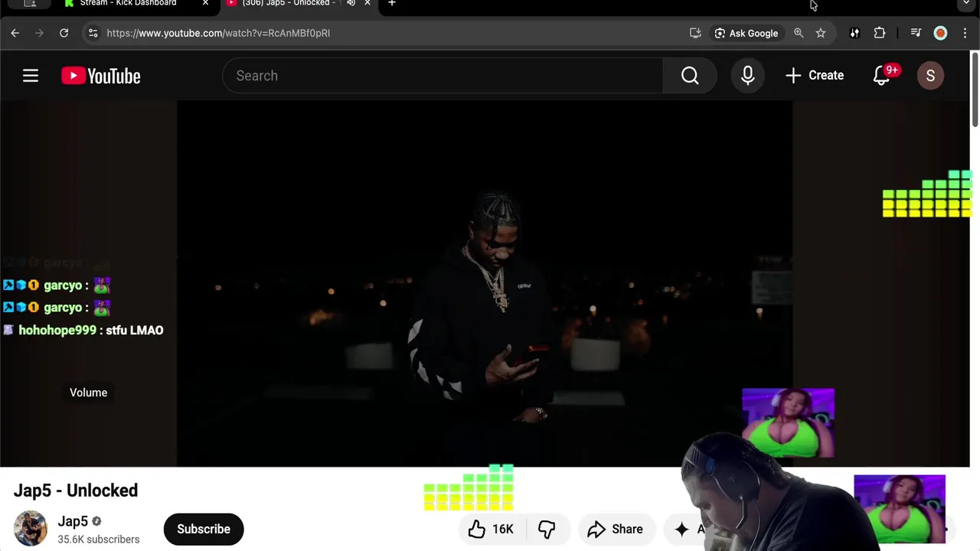Dislike the video with thumbs down

click(x=547, y=529)
